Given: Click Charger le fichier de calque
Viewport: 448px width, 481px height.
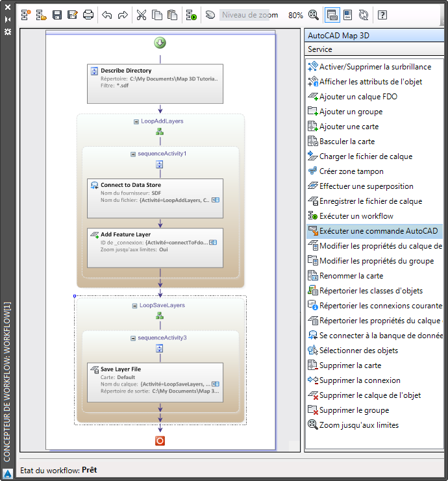Looking at the screenshot, I should point(375,156).
